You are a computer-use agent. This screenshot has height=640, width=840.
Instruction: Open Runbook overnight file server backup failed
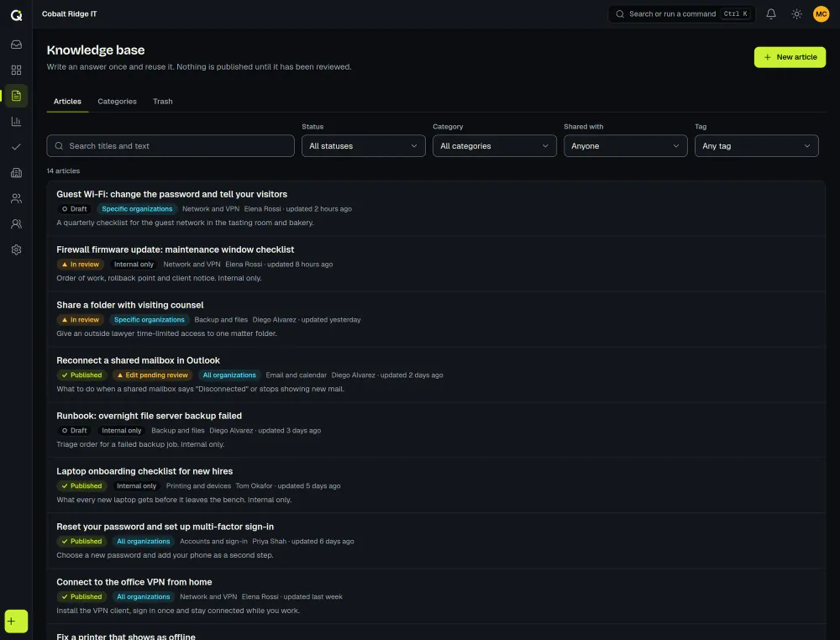click(x=149, y=416)
